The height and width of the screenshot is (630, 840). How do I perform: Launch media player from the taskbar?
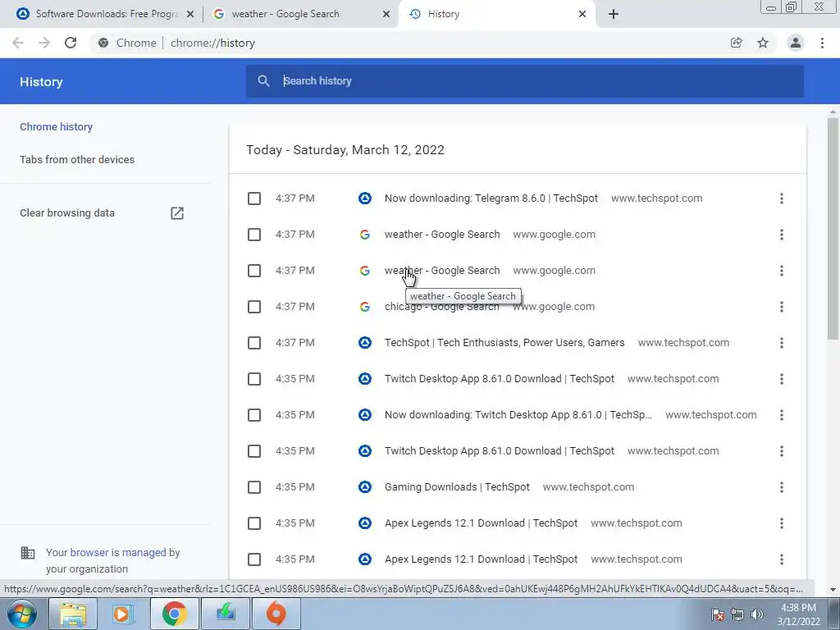122,614
